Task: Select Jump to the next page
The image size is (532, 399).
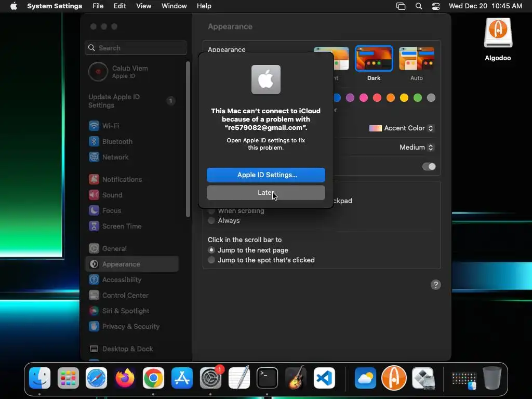Action: pyautogui.click(x=211, y=250)
